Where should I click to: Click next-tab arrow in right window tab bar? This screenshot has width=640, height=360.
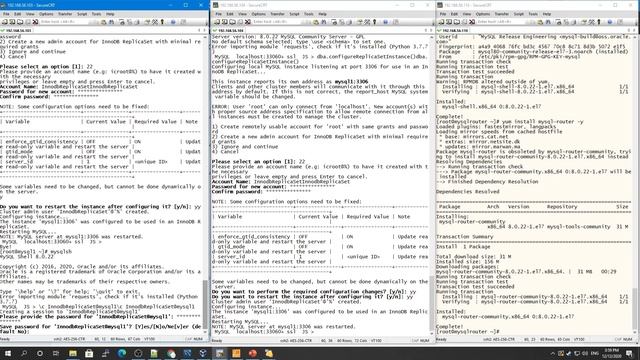click(634, 30)
